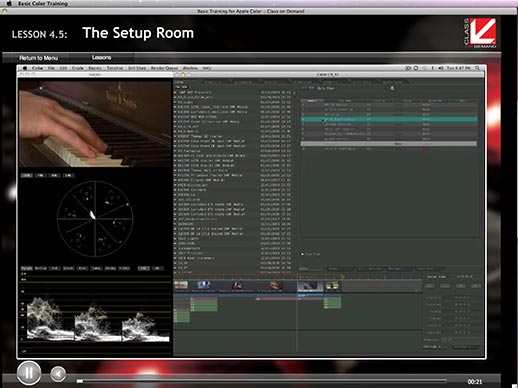Open the Help menu in Color
This screenshot has width=518, height=388.
pyautogui.click(x=207, y=68)
